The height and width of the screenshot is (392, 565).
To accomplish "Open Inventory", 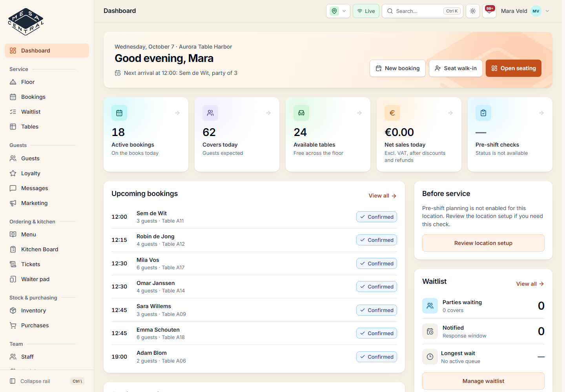I will [47, 310].
